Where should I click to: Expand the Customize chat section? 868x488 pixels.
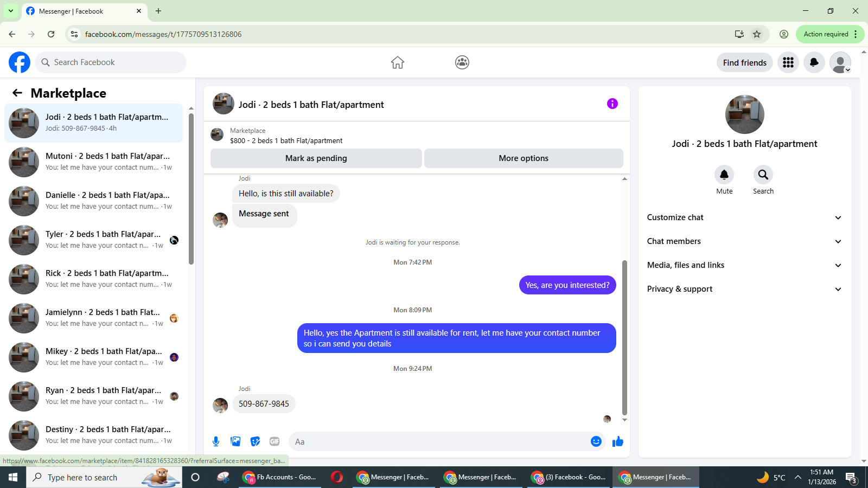(x=744, y=217)
